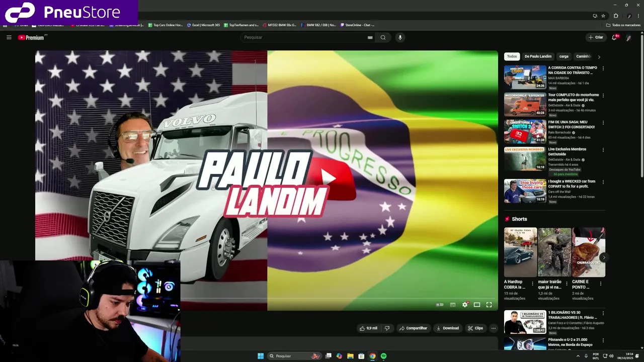644x362 pixels.
Task: Toggle subtitles in the video player
Action: (453, 304)
